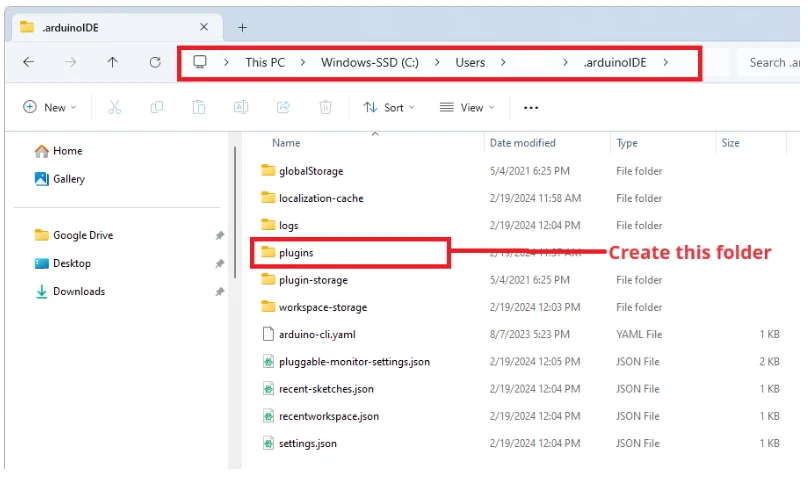
Task: Select the plugins folder
Action: click(x=296, y=253)
